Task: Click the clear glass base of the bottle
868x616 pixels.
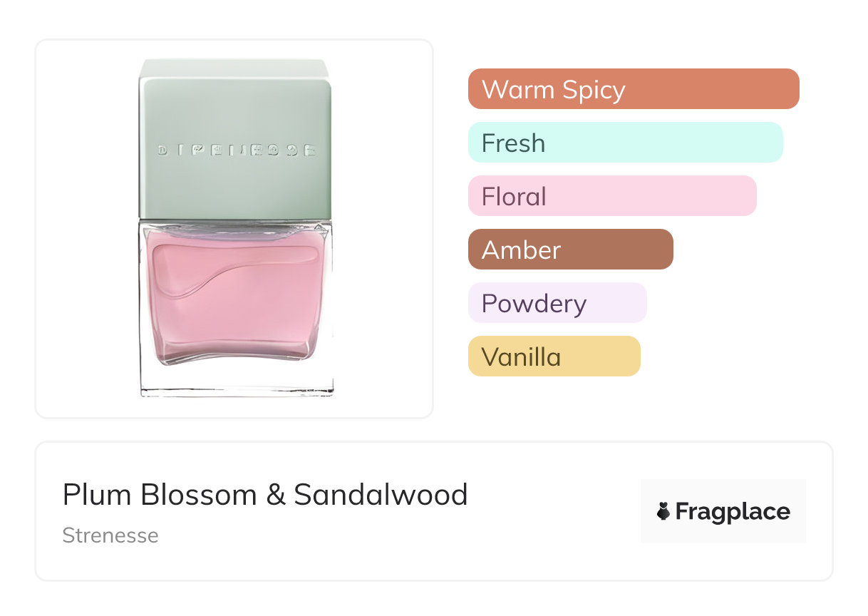Action: (235, 378)
